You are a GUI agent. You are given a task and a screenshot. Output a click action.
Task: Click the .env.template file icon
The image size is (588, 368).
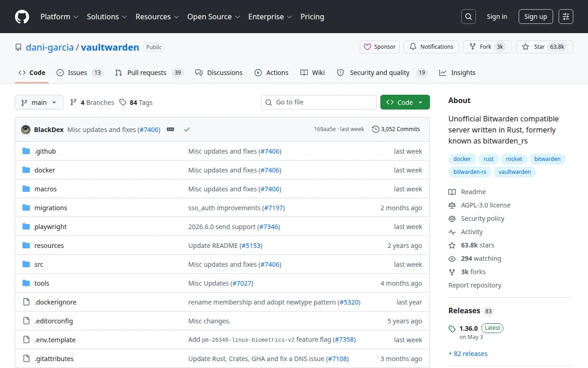point(26,340)
